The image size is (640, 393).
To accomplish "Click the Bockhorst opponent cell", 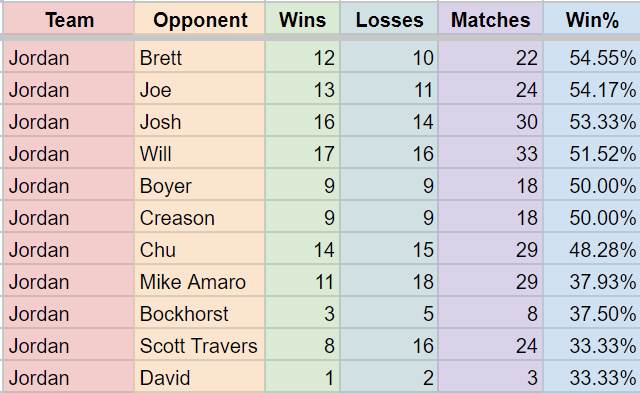I will click(200, 314).
